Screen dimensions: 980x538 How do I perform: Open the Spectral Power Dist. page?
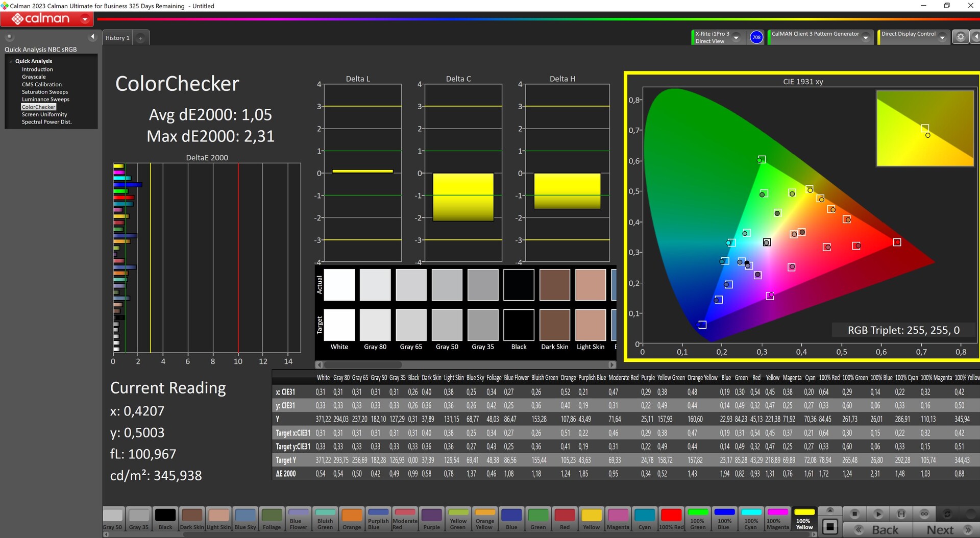point(46,122)
